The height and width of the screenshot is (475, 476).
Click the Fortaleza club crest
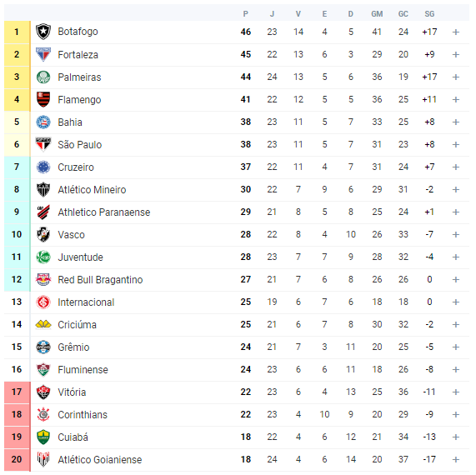43,54
